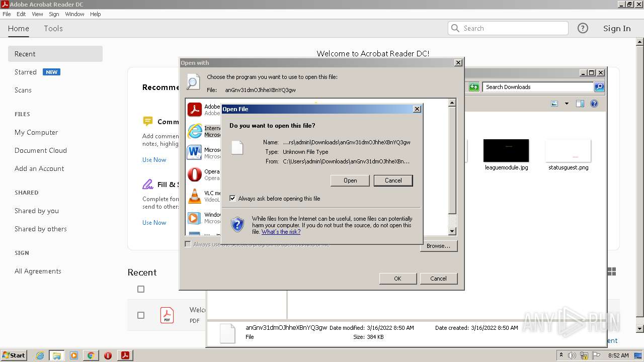
Task: Select statusguest.png thumbnail
Action: coord(568,151)
